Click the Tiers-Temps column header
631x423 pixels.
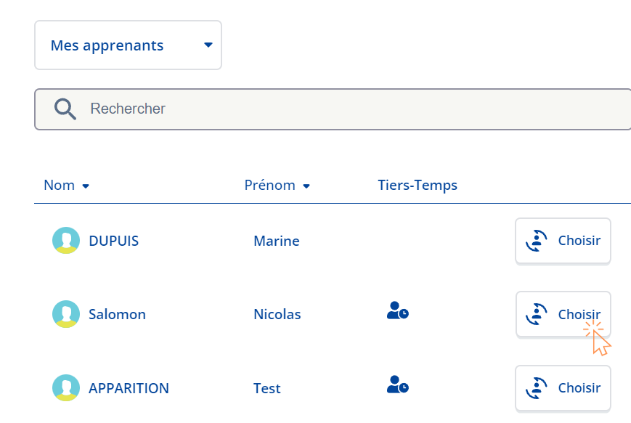[x=417, y=185]
